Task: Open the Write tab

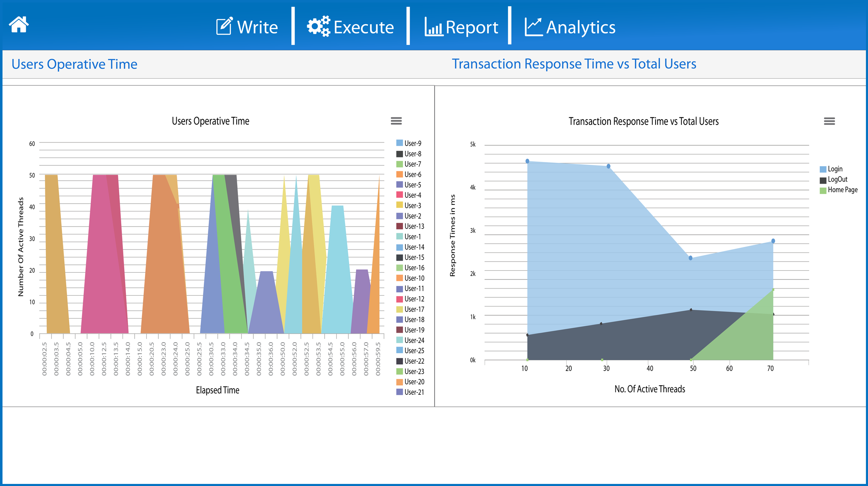Action: pos(247,27)
